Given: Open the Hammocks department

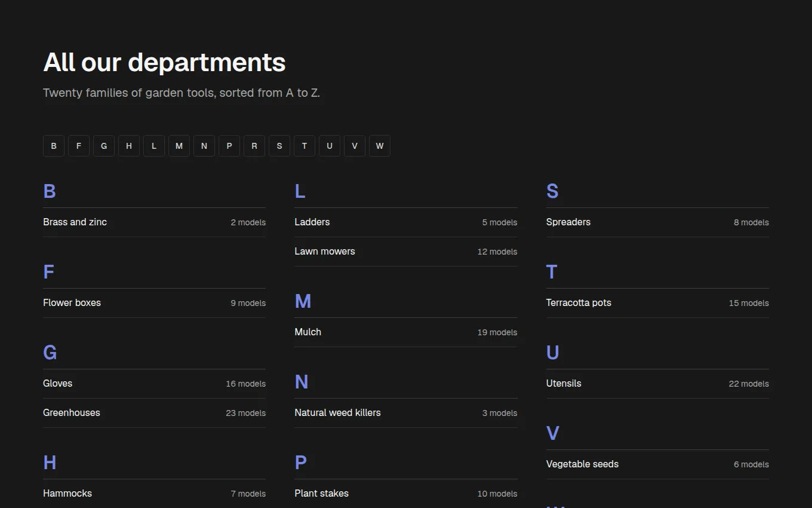Looking at the screenshot, I should [x=154, y=494].
